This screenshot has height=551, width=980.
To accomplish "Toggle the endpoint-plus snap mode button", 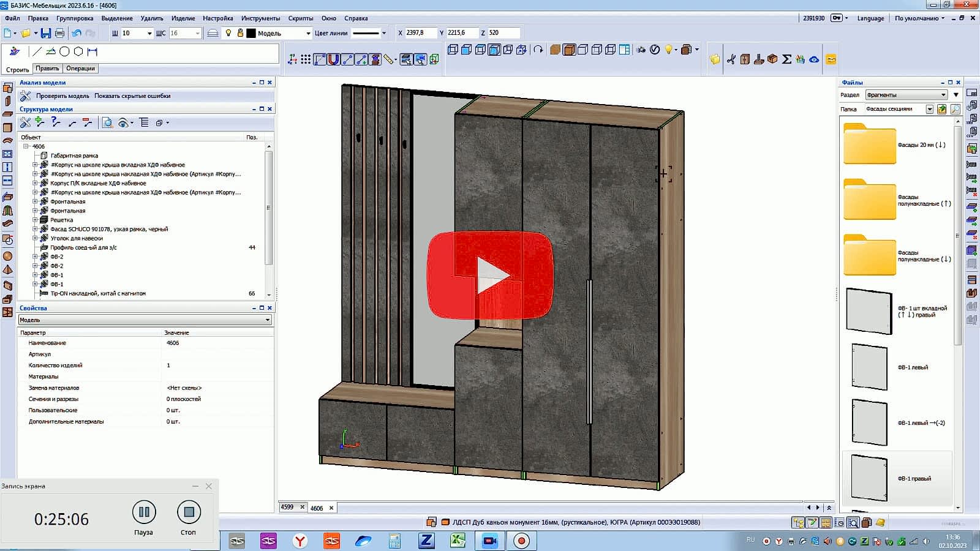I will [x=361, y=59].
